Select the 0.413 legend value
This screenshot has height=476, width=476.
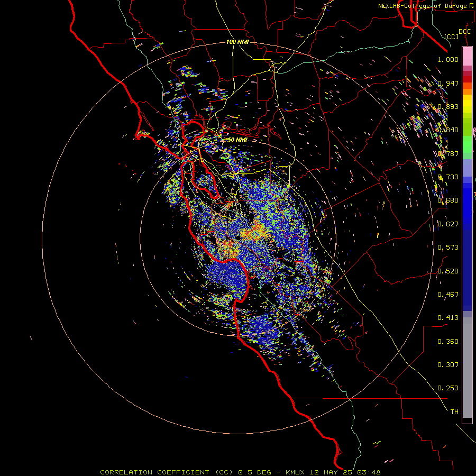click(x=448, y=318)
